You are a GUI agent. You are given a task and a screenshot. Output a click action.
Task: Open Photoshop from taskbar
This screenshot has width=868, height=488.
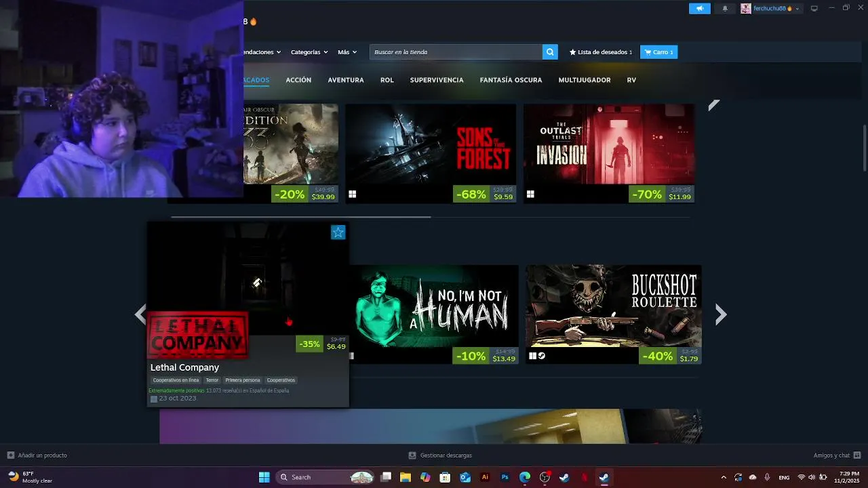click(x=505, y=477)
